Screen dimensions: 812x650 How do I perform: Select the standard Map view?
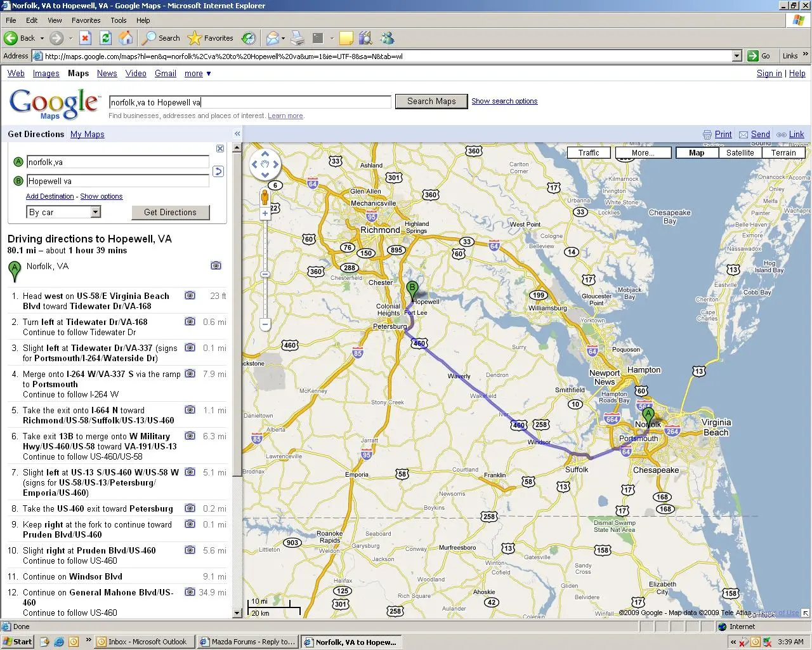click(x=697, y=153)
